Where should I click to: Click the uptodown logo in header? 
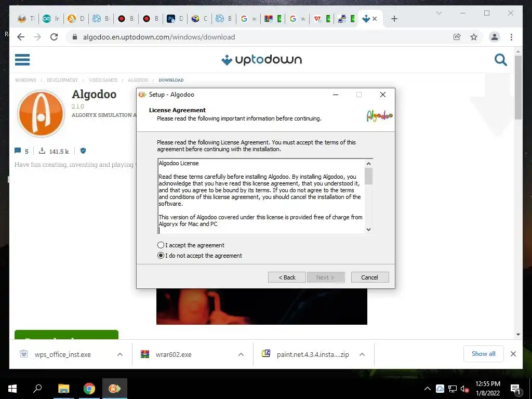[x=262, y=60]
